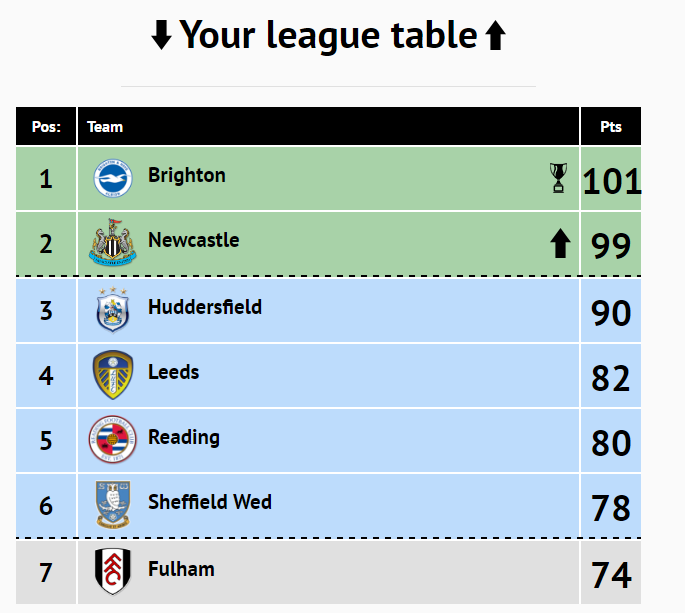Select the Pos: column header
This screenshot has height=613, width=685.
tap(46, 126)
